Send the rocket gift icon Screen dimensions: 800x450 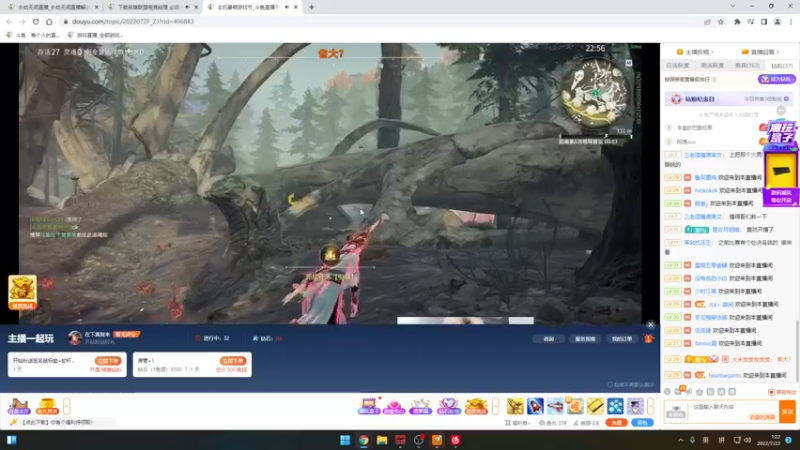pos(535,406)
